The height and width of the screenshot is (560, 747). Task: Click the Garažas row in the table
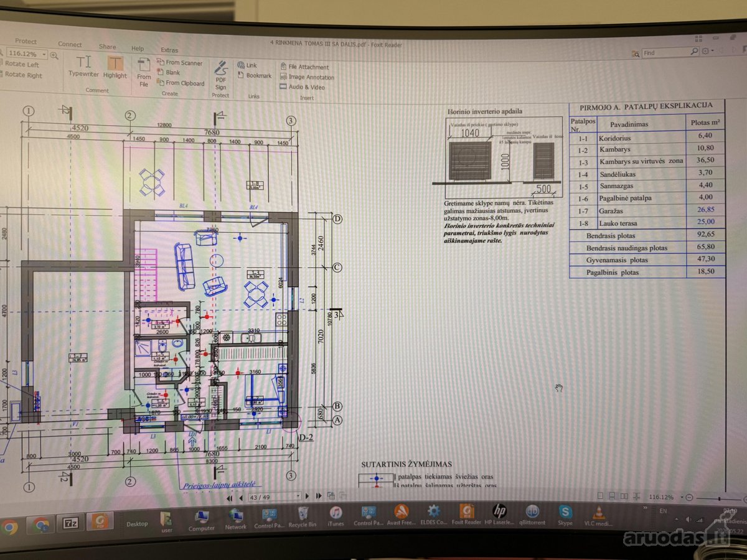pyautogui.click(x=647, y=210)
